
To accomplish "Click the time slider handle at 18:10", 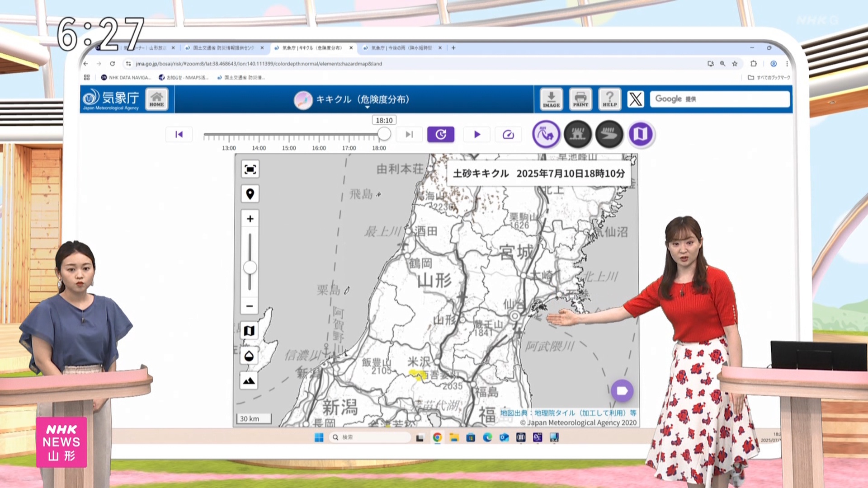I will point(384,134).
